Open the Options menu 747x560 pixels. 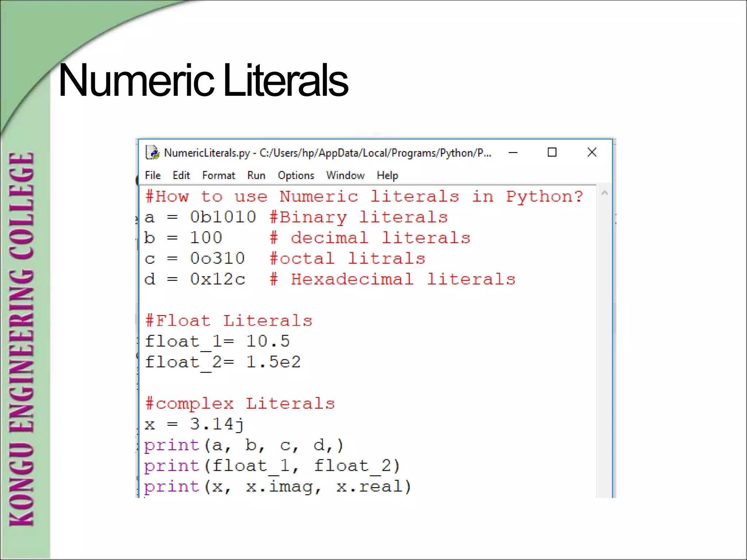[296, 175]
